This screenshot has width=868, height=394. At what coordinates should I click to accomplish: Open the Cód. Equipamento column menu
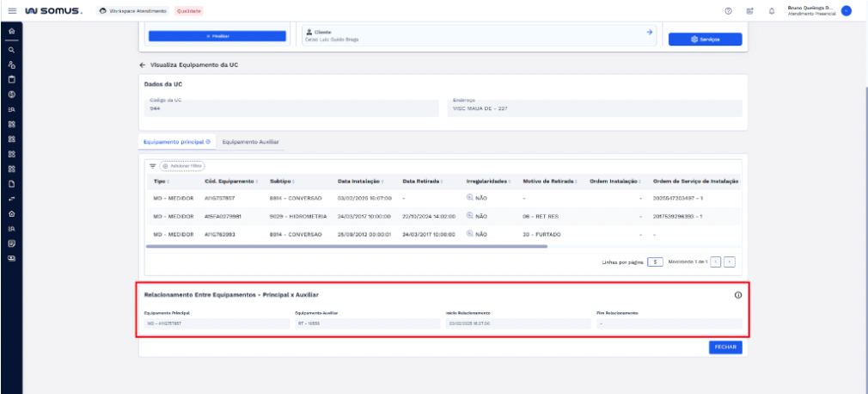257,182
